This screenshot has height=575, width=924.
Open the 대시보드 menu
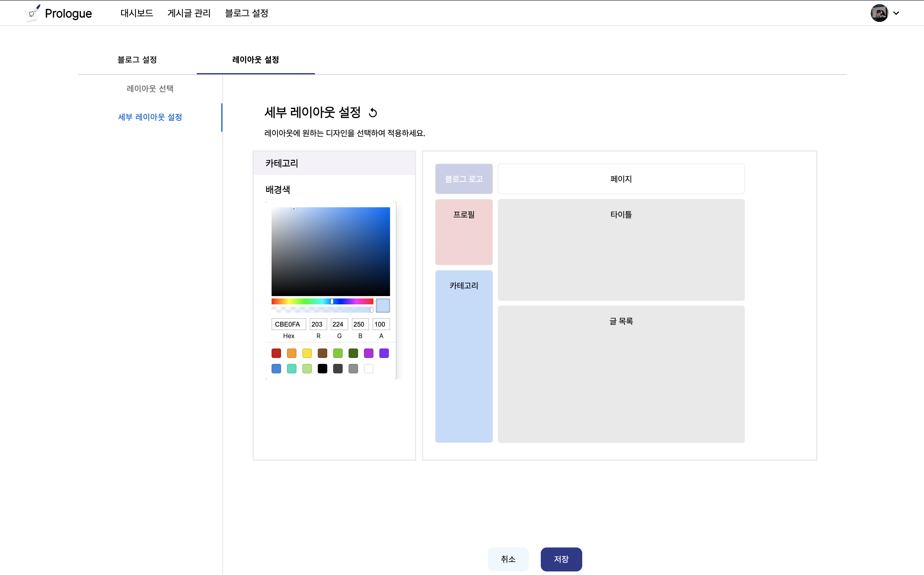137,13
